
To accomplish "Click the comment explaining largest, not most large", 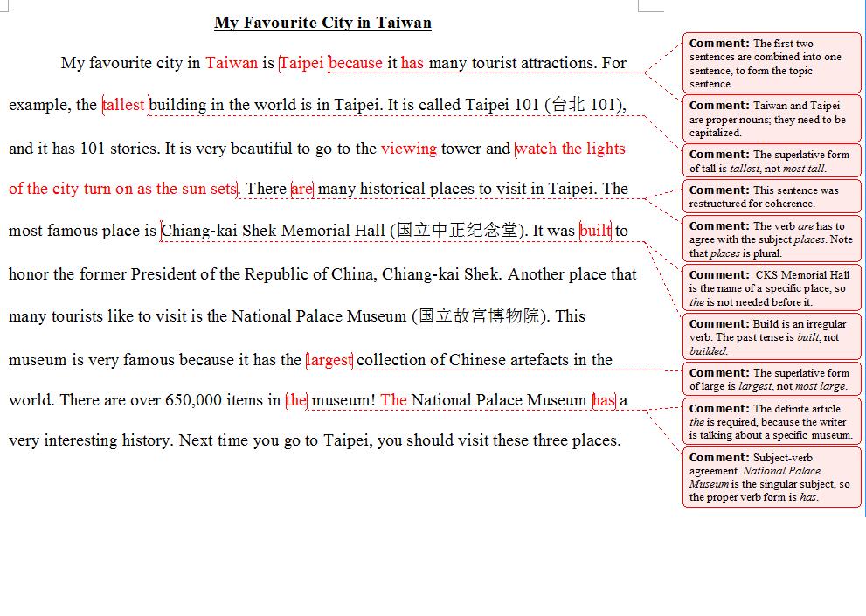I will 772,379.
